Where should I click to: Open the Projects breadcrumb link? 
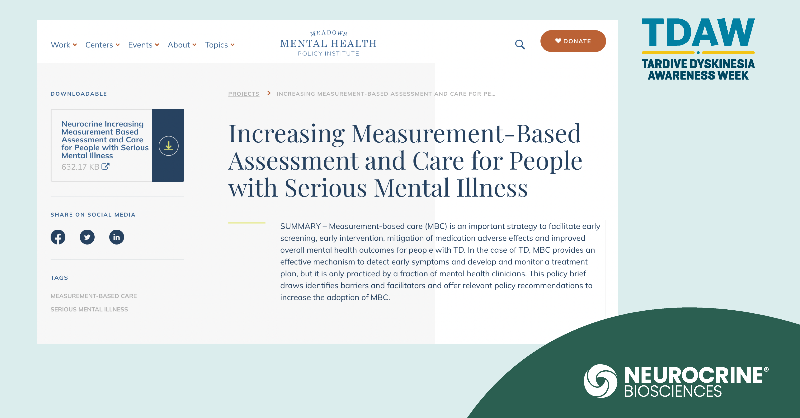tap(244, 94)
